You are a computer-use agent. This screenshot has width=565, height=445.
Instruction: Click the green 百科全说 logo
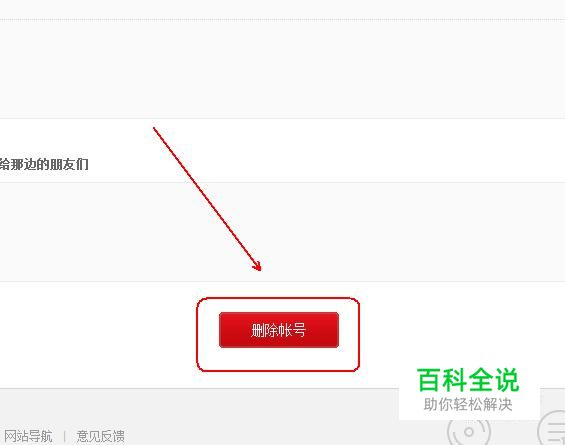tap(468, 380)
